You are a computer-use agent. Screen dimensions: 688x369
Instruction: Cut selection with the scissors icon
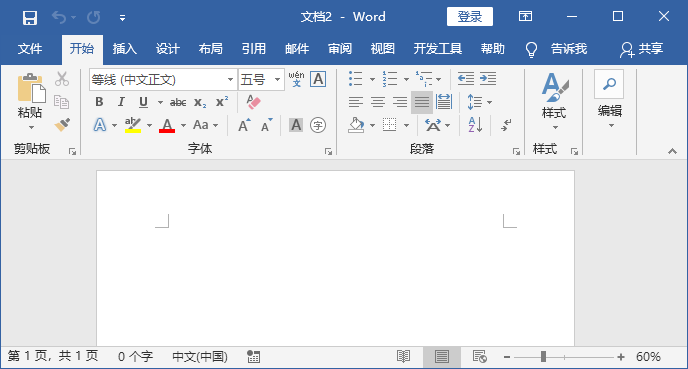coord(62,79)
